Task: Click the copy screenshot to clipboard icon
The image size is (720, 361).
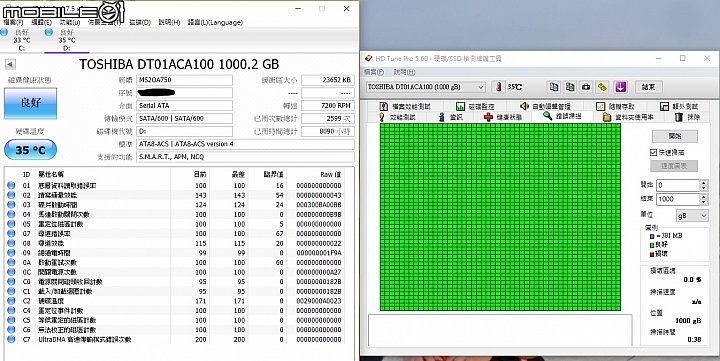Action: click(x=570, y=87)
